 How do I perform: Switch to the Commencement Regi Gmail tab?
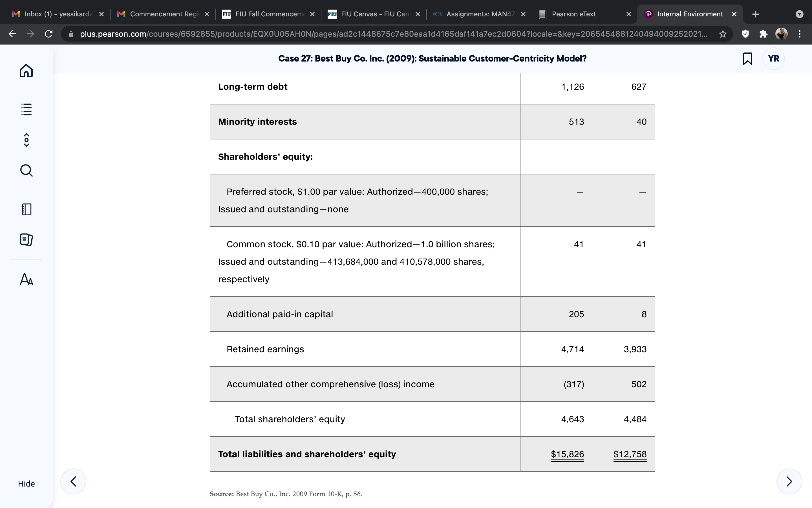(164, 14)
